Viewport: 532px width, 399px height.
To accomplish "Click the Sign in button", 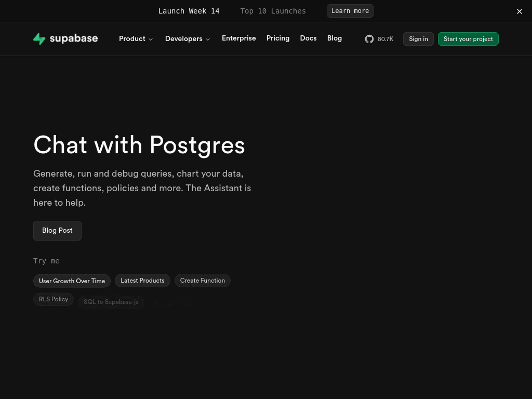I will (418, 39).
